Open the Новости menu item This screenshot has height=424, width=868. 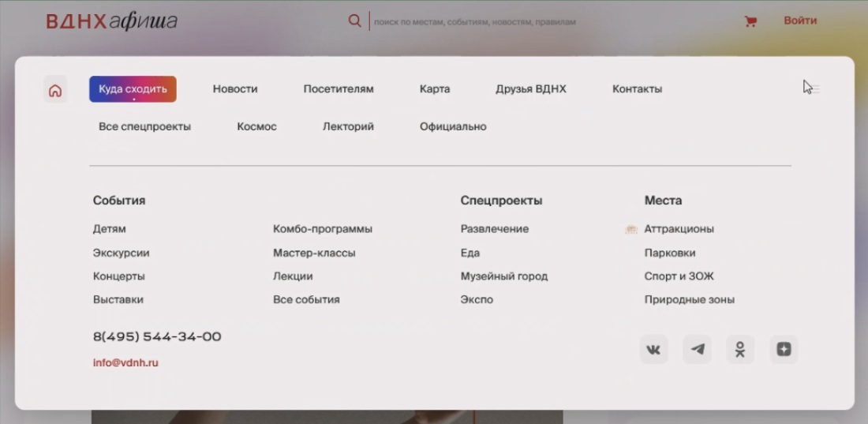235,89
